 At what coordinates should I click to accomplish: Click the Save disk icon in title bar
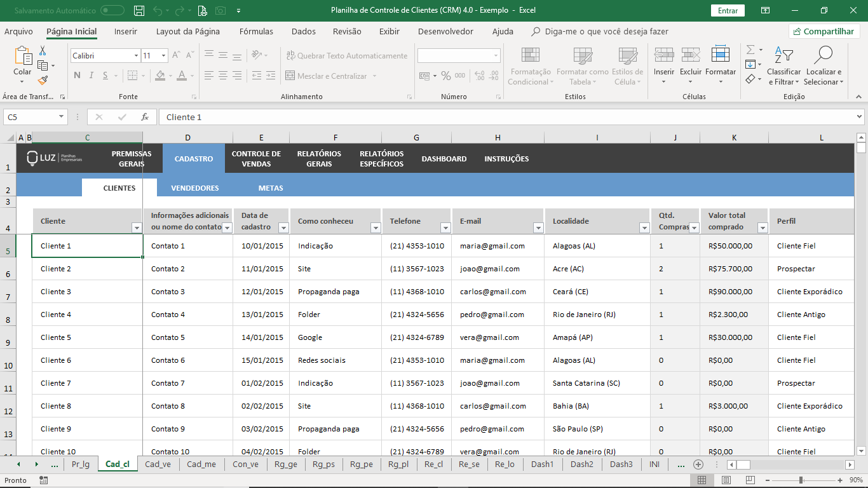click(140, 10)
